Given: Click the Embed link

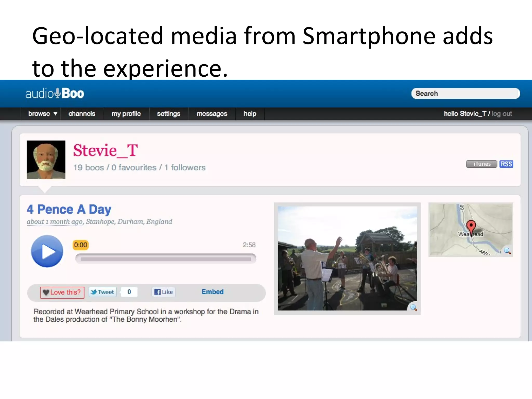Looking at the screenshot, I should coord(212,292).
